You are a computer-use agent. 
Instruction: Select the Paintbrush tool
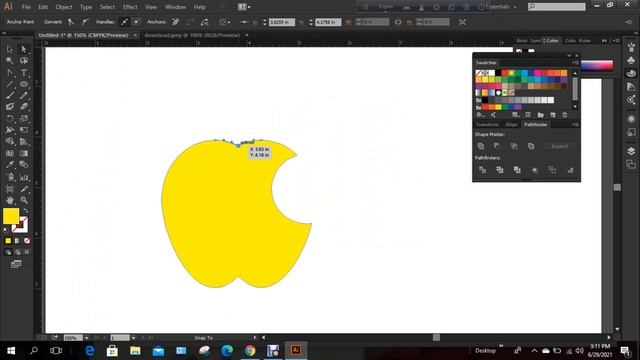click(9, 96)
